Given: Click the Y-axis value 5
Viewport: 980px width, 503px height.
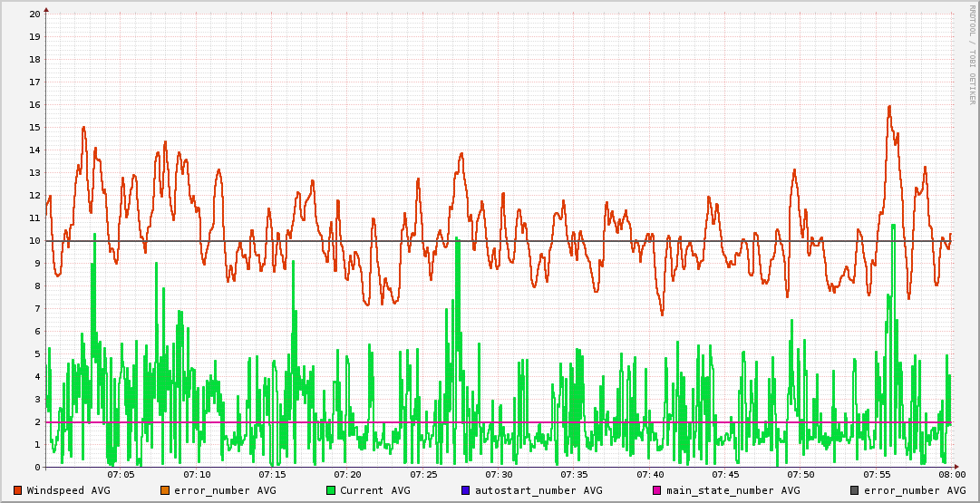Looking at the screenshot, I should tap(38, 353).
